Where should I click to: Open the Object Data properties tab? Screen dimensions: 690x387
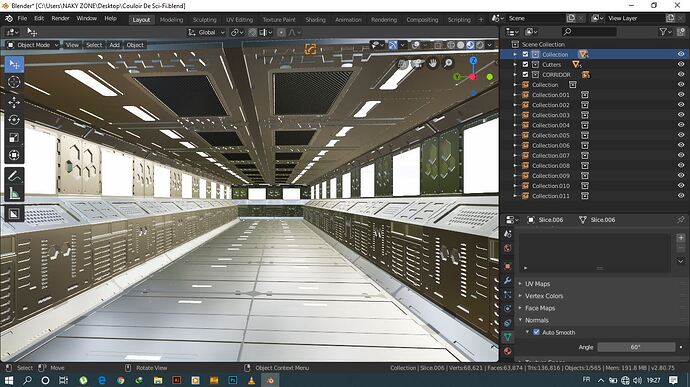(x=507, y=337)
